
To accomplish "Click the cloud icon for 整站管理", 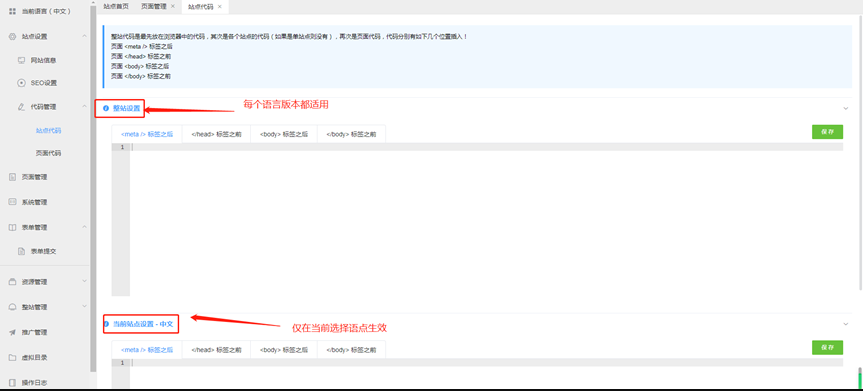I will tap(12, 307).
